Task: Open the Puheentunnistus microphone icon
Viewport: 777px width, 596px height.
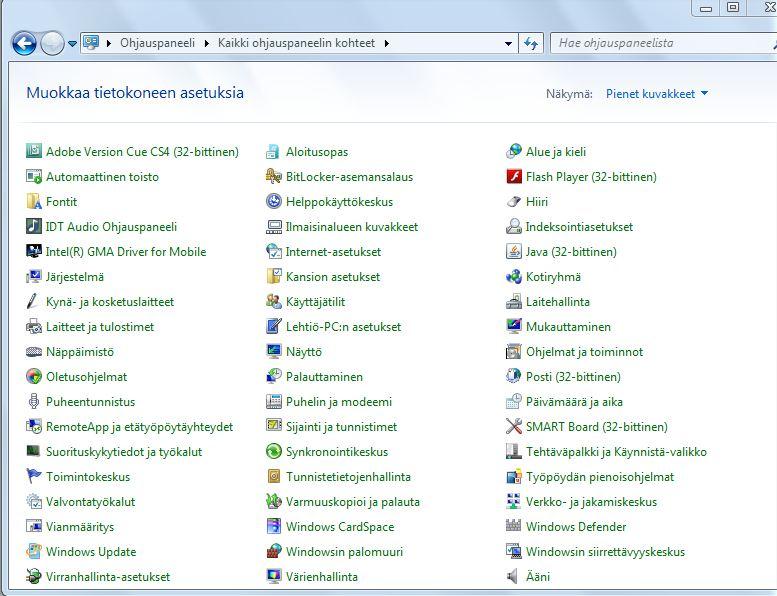Action: (x=34, y=401)
